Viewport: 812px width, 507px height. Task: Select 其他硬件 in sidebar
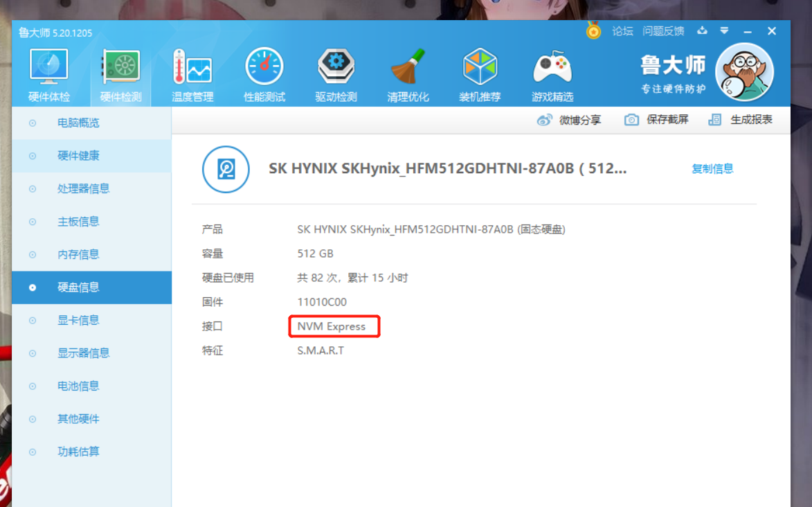point(91,419)
